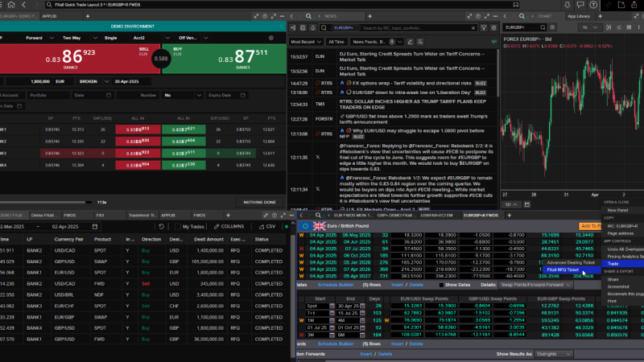This screenshot has width=644, height=362.
Task: Click the Insert link beside Show Dates
Action: (x=397, y=285)
